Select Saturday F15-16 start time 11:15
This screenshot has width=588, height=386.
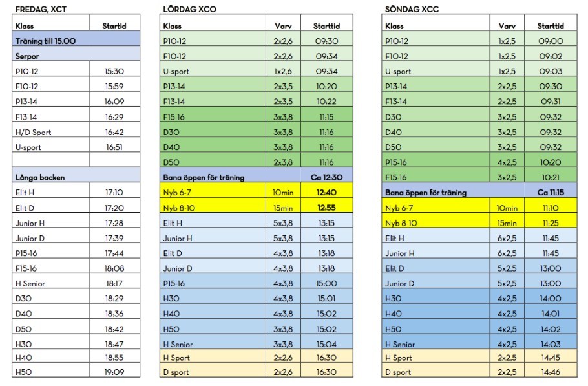[x=326, y=117]
